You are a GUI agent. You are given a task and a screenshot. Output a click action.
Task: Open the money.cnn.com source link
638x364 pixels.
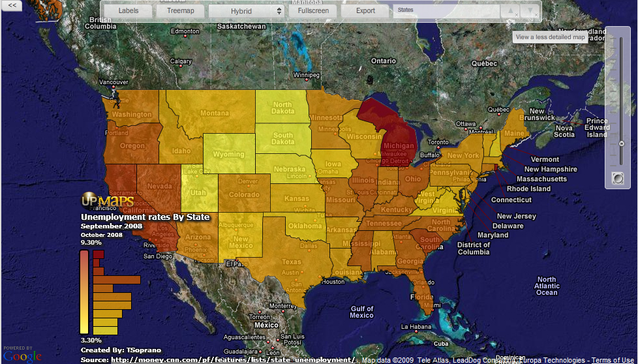pos(233,359)
